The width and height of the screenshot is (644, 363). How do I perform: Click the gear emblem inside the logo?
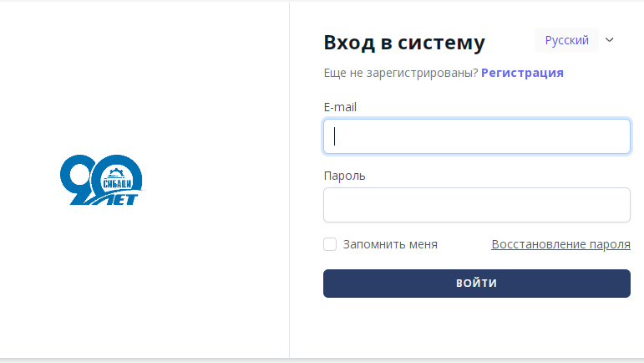pyautogui.click(x=116, y=172)
